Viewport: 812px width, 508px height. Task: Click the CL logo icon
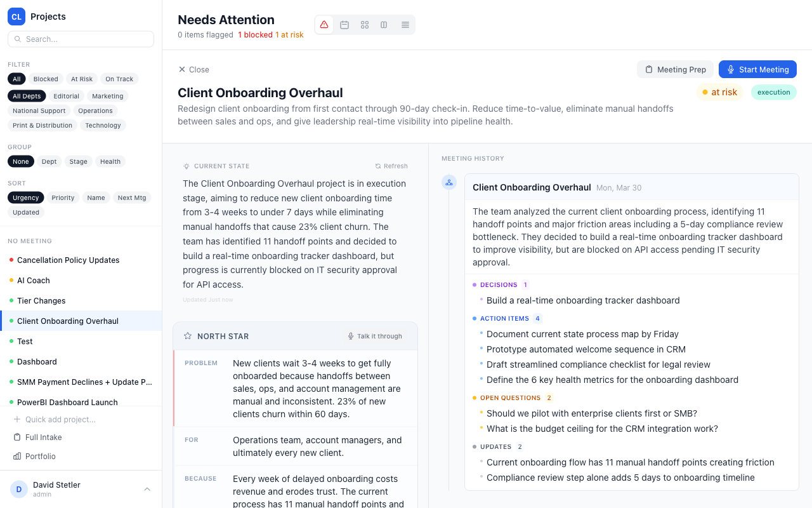tap(16, 17)
